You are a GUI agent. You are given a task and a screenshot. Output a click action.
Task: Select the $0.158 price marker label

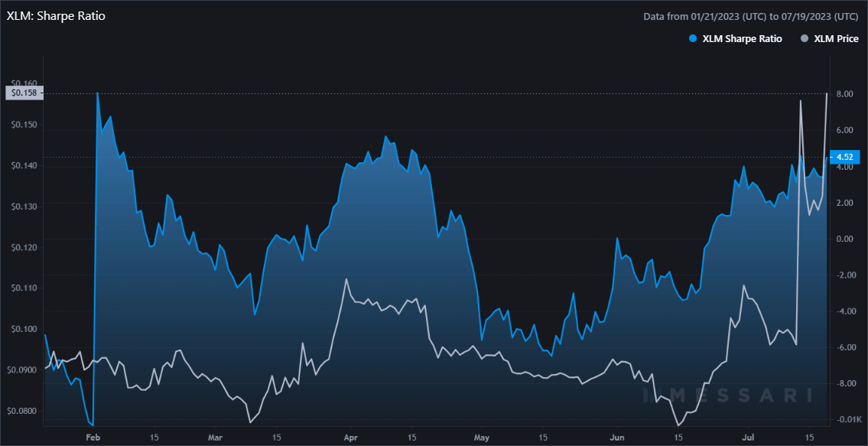tap(24, 92)
